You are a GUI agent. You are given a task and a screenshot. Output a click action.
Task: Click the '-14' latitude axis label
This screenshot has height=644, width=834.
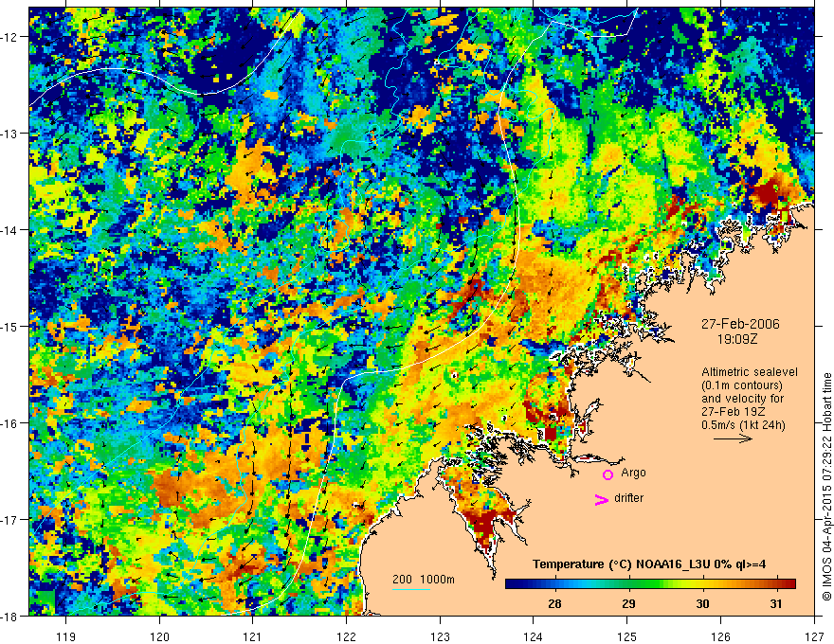coord(10,230)
